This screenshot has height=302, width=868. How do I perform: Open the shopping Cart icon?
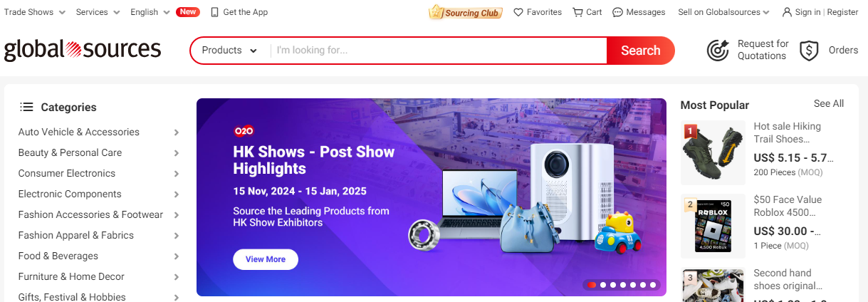(x=577, y=12)
